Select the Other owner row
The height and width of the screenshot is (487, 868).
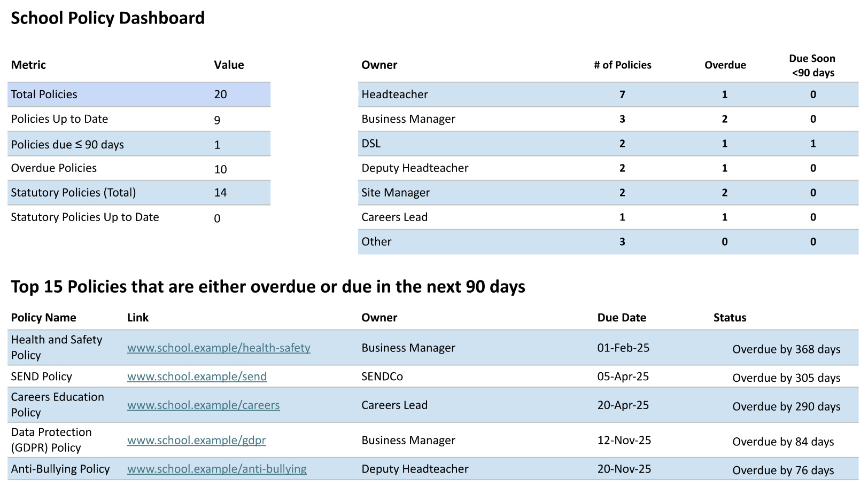coord(608,242)
